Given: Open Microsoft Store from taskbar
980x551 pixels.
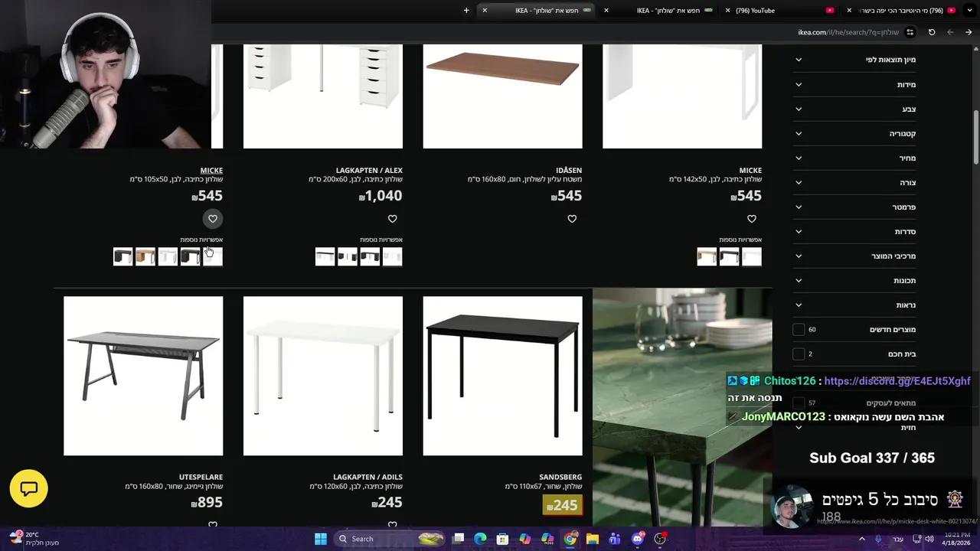Looking at the screenshot, I should coord(502,539).
